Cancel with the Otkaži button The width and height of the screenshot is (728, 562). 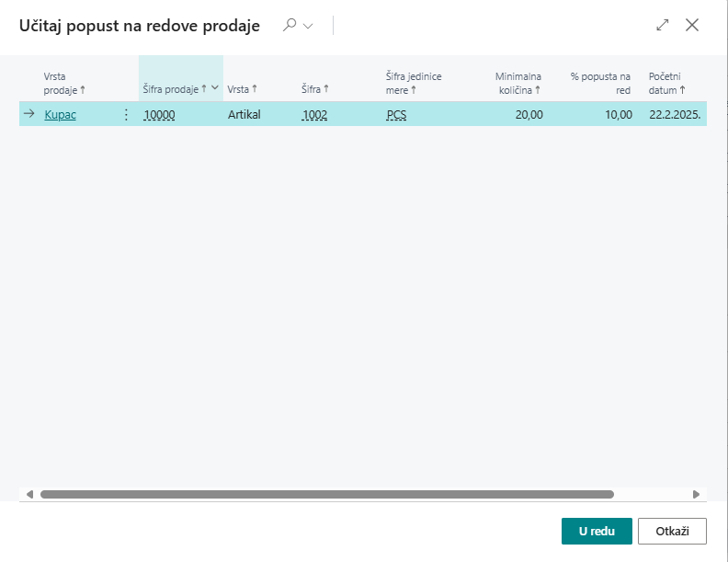tap(671, 532)
